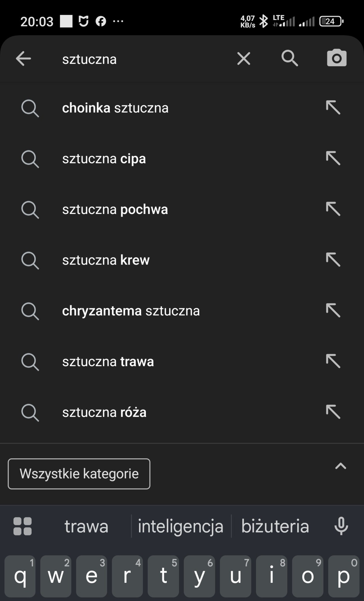The image size is (364, 601).
Task: Select suggestion 'sztuczna trawa'
Action: [x=108, y=362]
